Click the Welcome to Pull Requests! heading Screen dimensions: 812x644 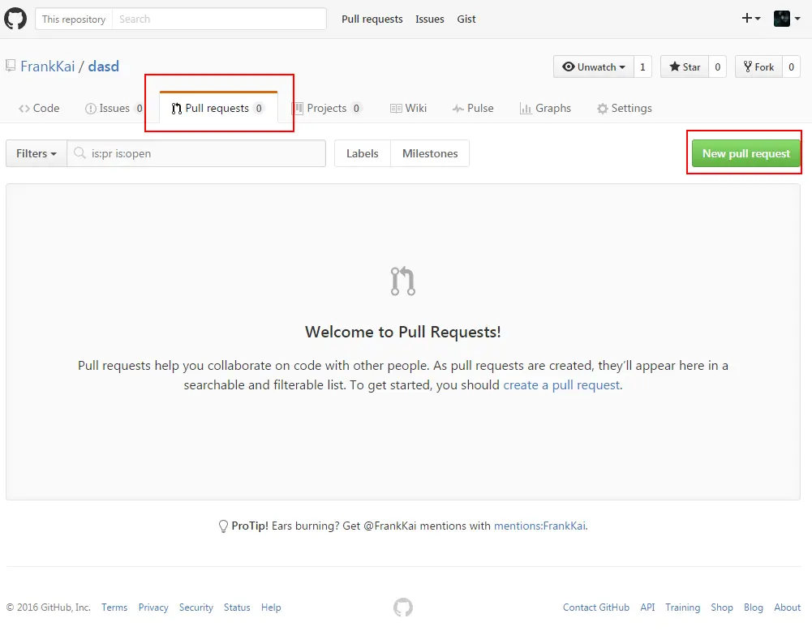point(403,332)
